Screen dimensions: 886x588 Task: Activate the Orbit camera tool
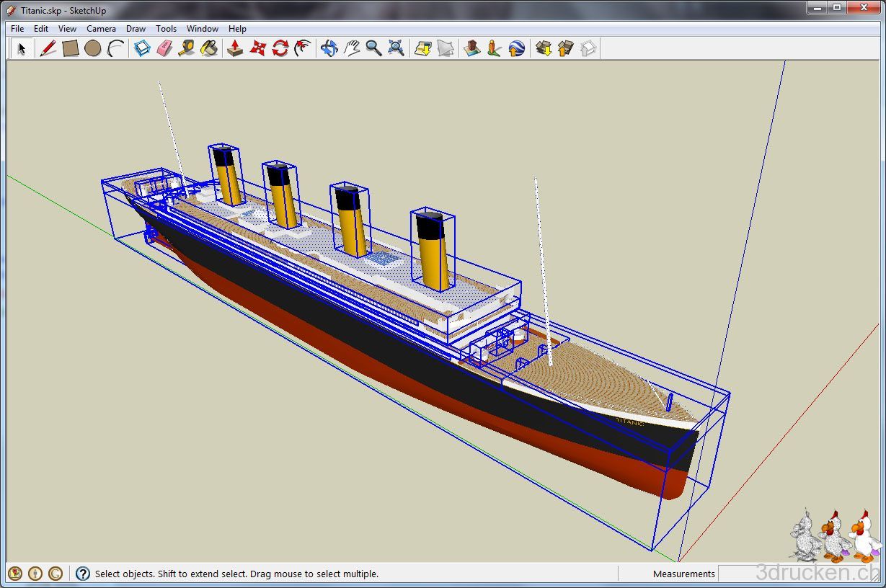329,48
